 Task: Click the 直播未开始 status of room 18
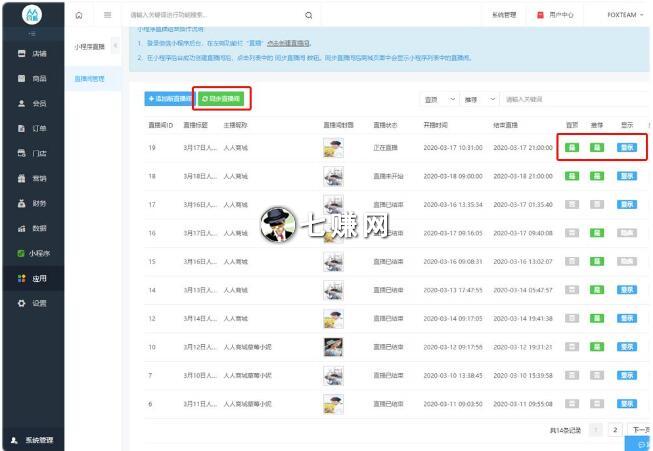(388, 176)
